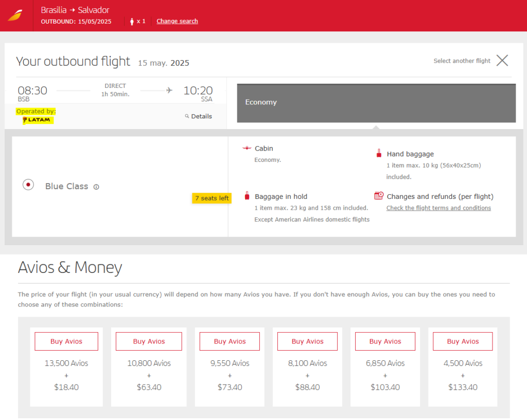
Task: Click the passenger count icon
Action: pyautogui.click(x=132, y=21)
